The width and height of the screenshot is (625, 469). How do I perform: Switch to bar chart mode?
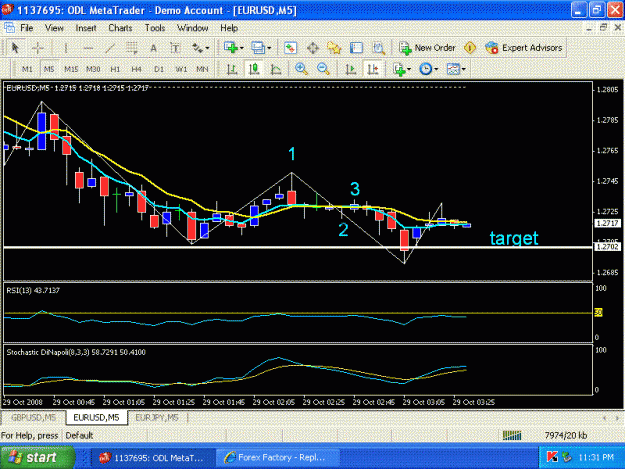coord(232,69)
